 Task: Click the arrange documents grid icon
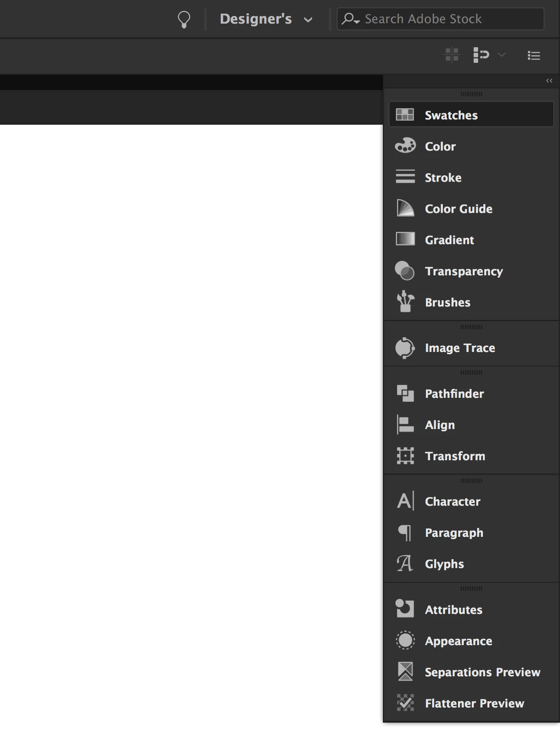tap(452, 55)
